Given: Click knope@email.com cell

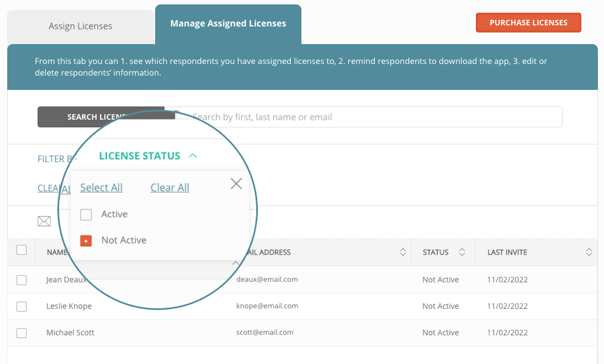Looking at the screenshot, I should click(x=267, y=306).
